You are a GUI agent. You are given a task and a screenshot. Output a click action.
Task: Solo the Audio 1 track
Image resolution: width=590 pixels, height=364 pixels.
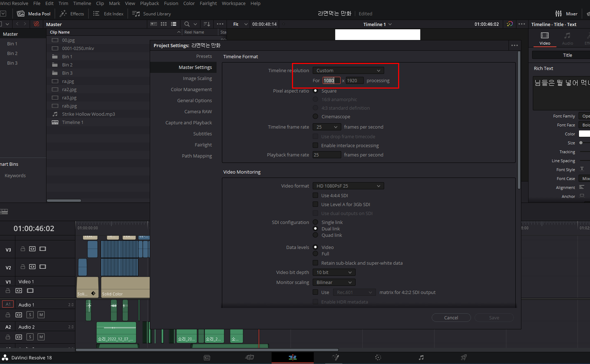pyautogui.click(x=30, y=315)
